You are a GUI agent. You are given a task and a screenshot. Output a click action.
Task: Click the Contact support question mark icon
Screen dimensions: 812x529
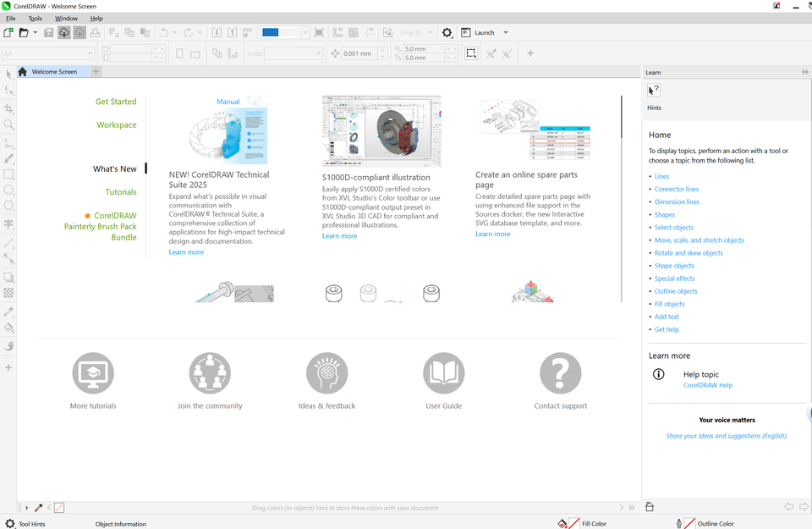[561, 372]
